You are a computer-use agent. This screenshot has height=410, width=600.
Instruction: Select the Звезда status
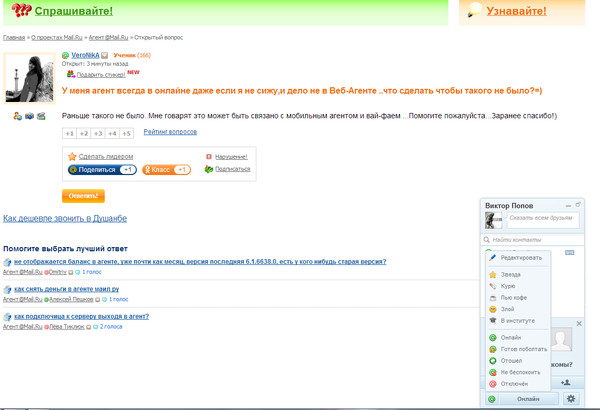click(518, 274)
